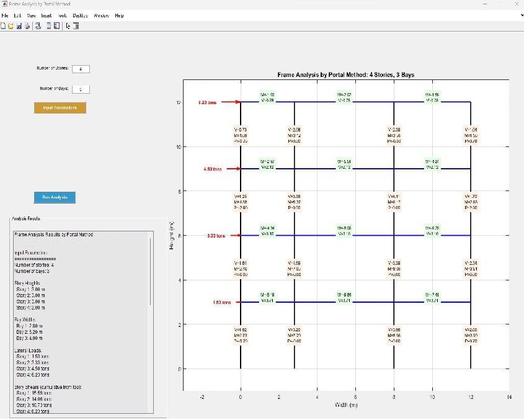Open the File menu
524x420 pixels.
pyautogui.click(x=5, y=16)
